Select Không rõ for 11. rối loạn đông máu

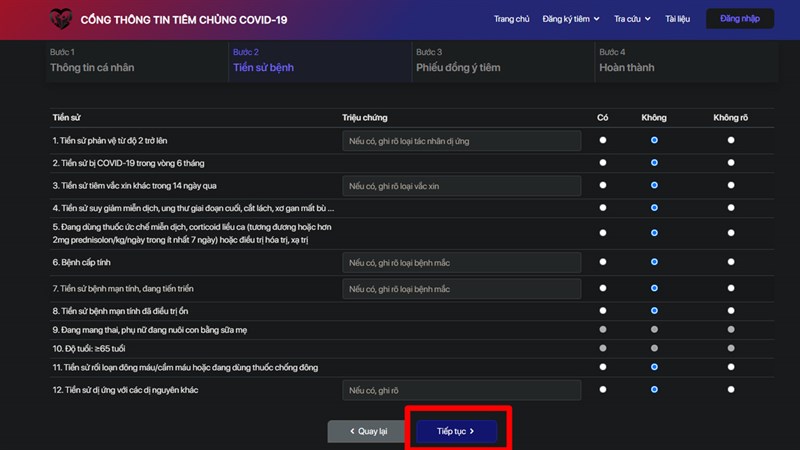click(x=731, y=367)
